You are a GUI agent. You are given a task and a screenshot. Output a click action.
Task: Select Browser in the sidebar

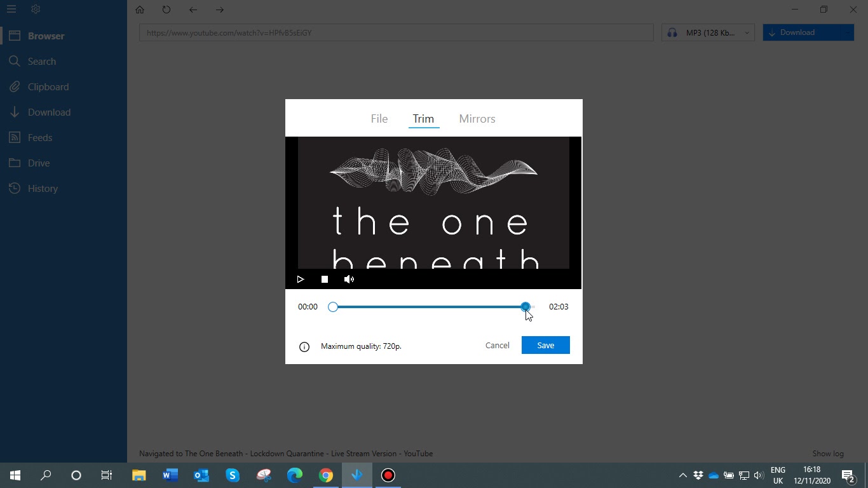pos(64,36)
